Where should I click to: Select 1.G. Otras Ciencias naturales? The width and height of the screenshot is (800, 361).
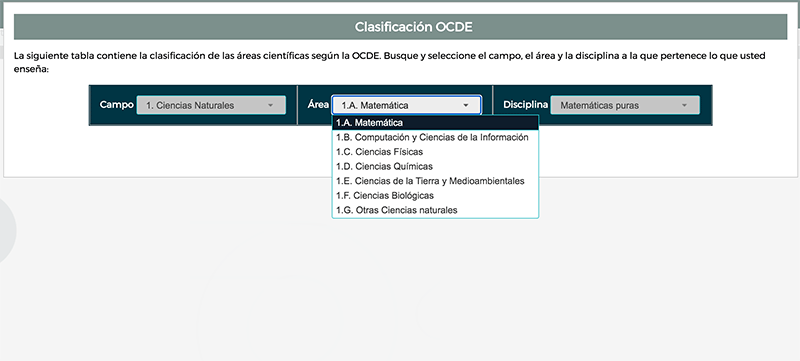(x=435, y=210)
